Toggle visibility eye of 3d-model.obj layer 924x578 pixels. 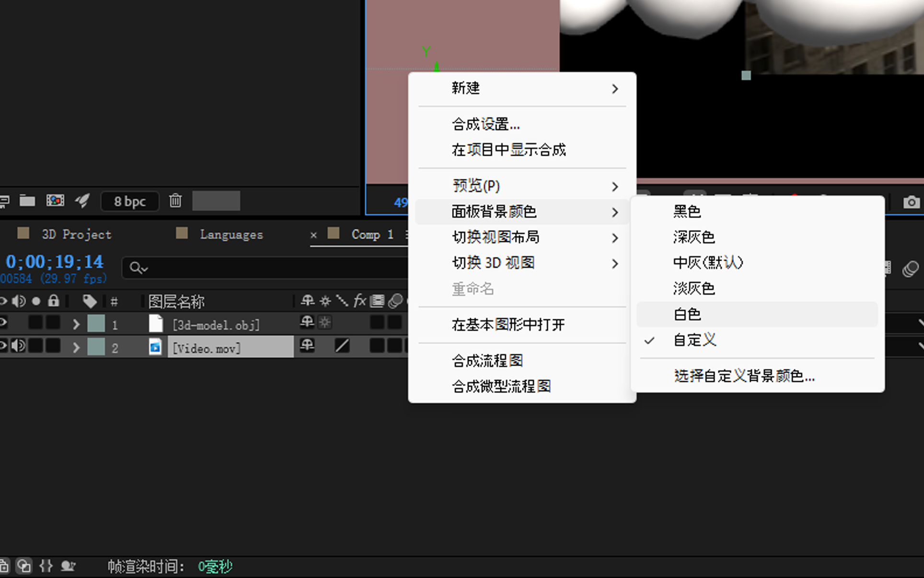pyautogui.click(x=3, y=323)
